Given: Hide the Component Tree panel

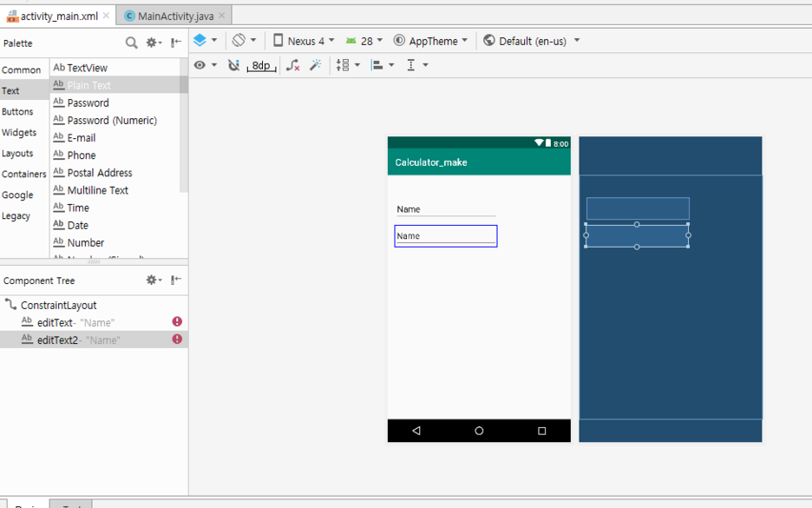Looking at the screenshot, I should (176, 280).
